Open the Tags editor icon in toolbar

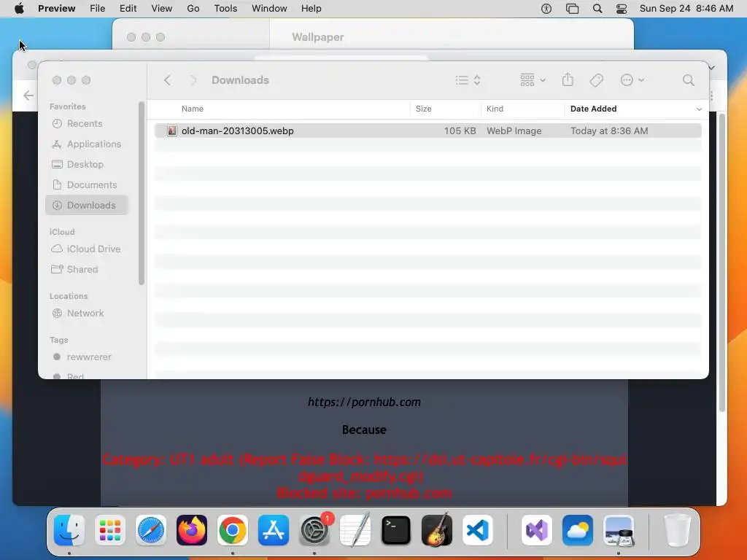click(596, 80)
